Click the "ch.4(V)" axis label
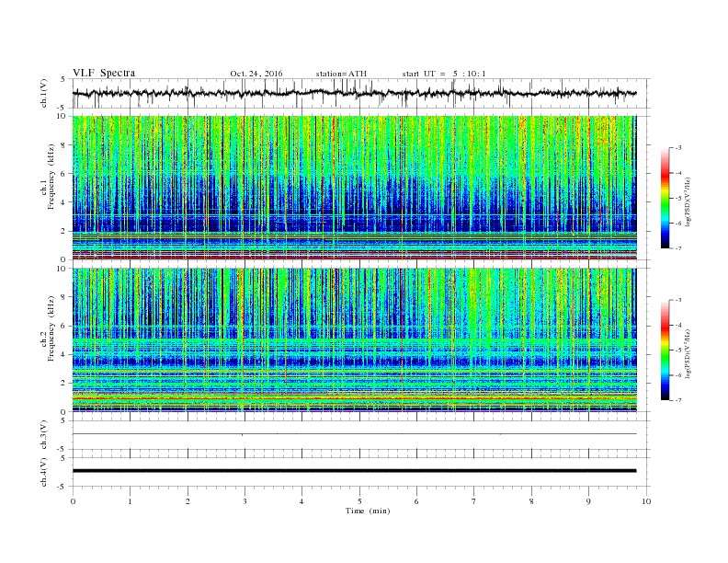 point(44,472)
